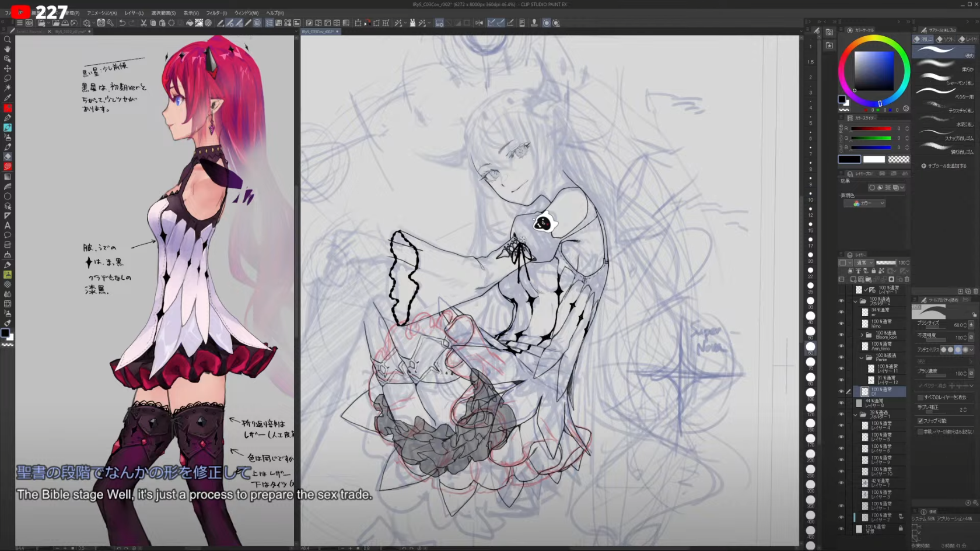Lock brush size with the lock icon

pyautogui.click(x=974, y=315)
